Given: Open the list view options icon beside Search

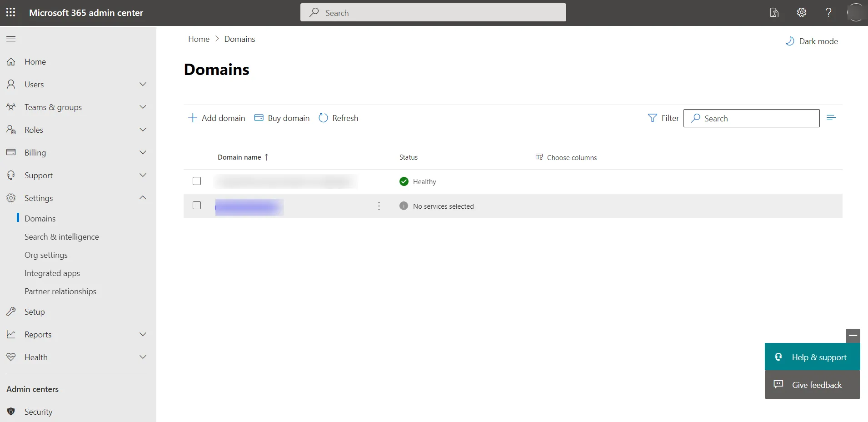Looking at the screenshot, I should point(832,118).
